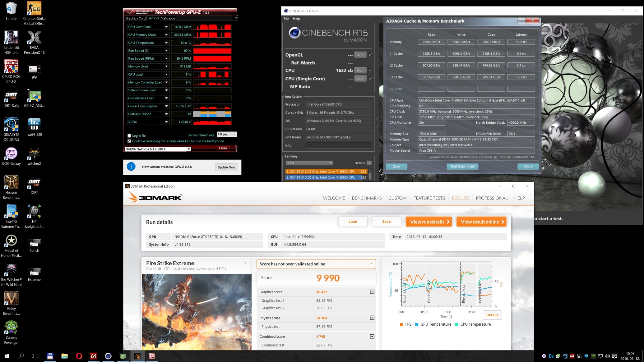Viewport: 644px width, 362px height.
Task: Click Load button in 3DMark run details
Action: [x=353, y=222]
